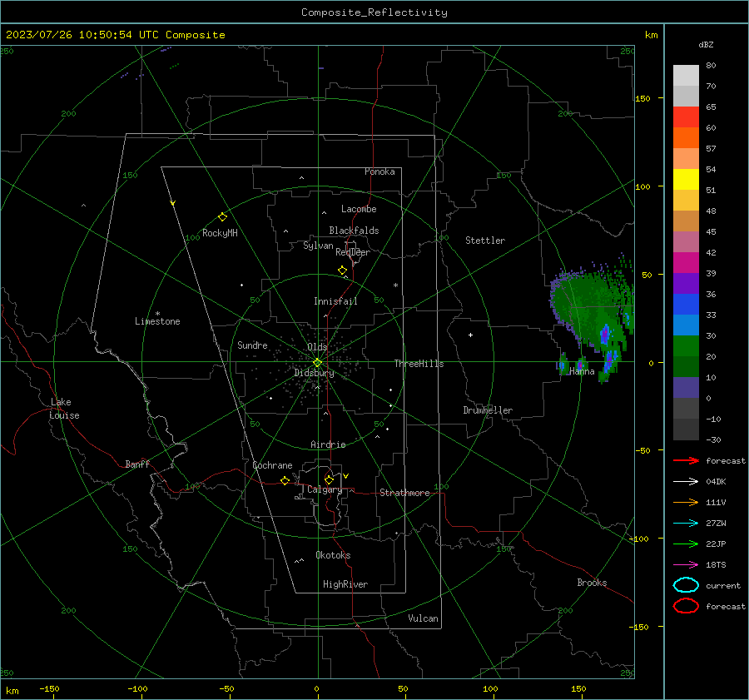Click the dBZ legend heading
This screenshot has height=700, width=749.
(706, 45)
